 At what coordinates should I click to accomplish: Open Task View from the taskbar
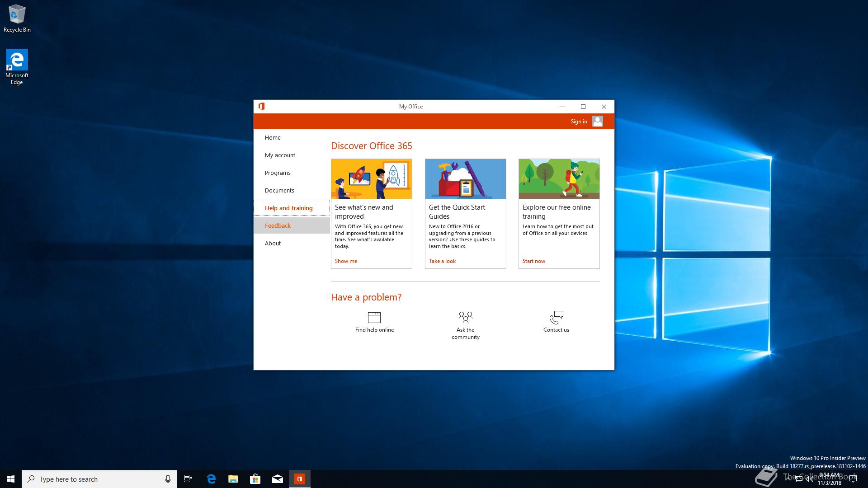coord(188,479)
